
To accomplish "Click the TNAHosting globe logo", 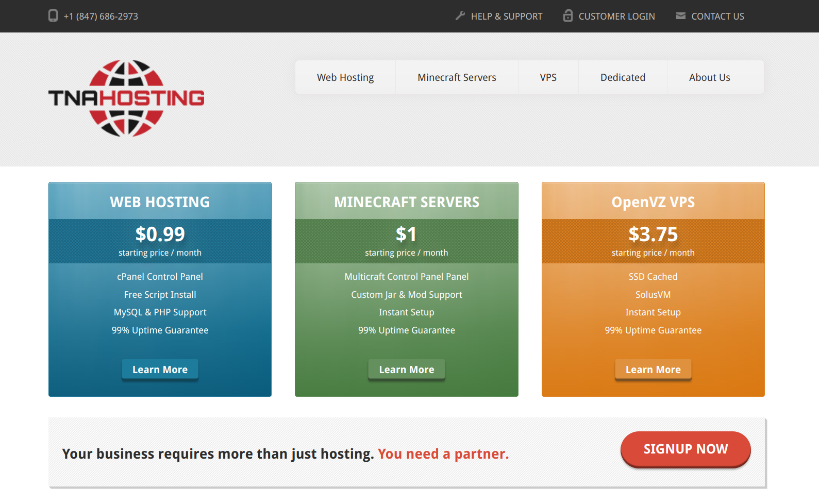I will [x=126, y=98].
